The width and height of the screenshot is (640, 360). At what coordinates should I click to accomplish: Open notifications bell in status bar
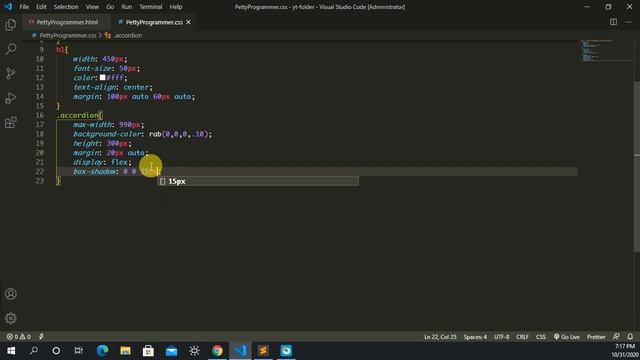click(630, 337)
